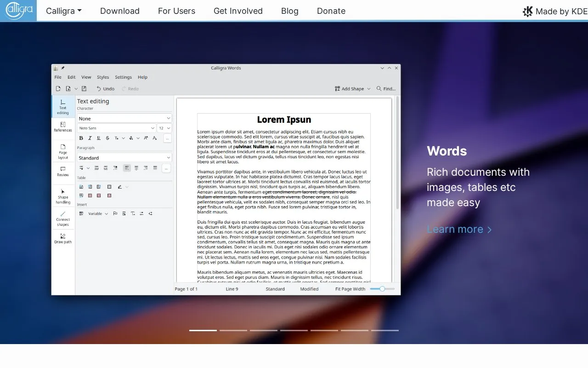Open the Calligra dropdown in the site navigation
Screen dimensions: 588x368
pyautogui.click(x=64, y=11)
